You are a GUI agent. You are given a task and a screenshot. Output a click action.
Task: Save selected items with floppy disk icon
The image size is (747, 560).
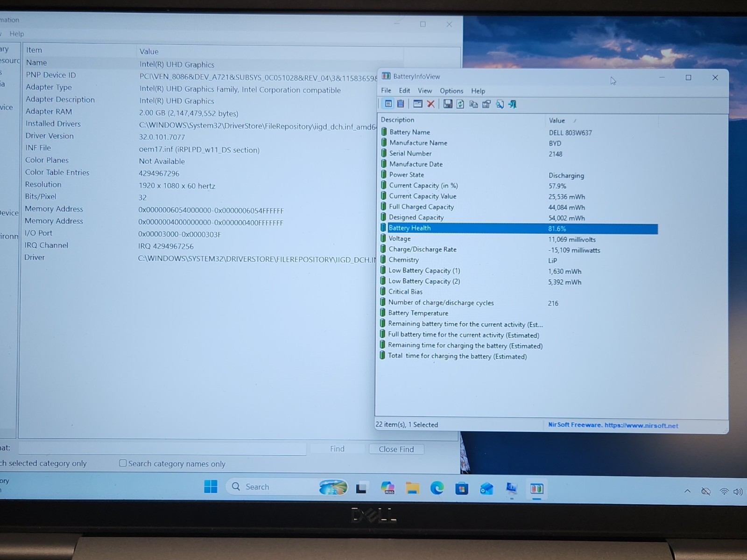click(x=448, y=104)
